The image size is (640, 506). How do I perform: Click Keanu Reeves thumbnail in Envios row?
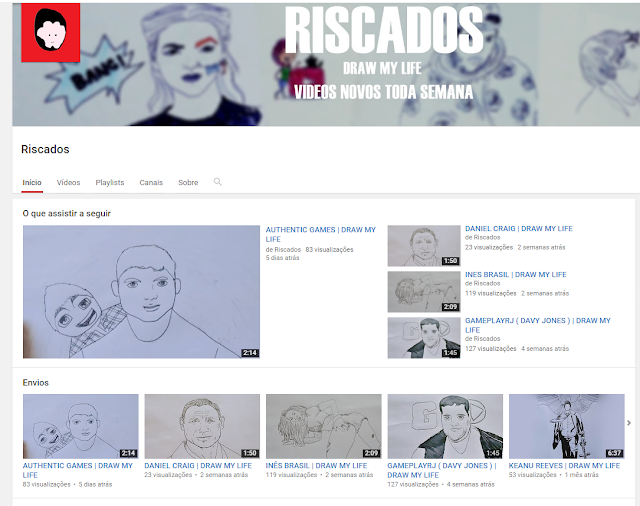pos(567,426)
